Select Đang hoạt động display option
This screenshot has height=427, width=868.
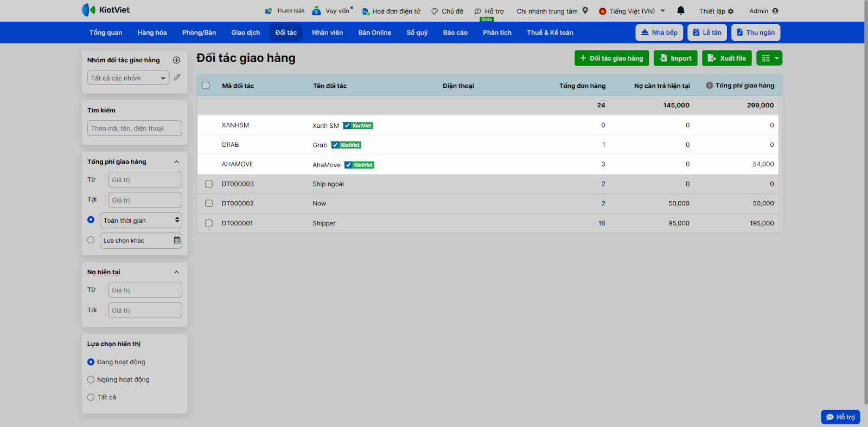coord(91,362)
